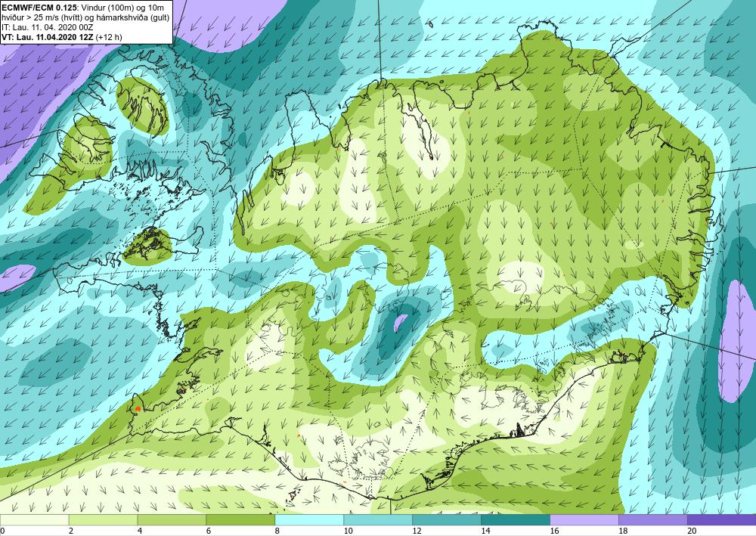Click the 14–16 m/s dark teal legend swatch
The image size is (756, 536).
[x=516, y=519]
